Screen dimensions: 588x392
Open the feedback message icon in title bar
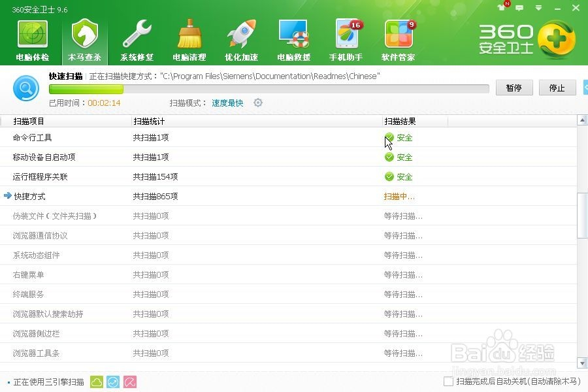click(519, 8)
